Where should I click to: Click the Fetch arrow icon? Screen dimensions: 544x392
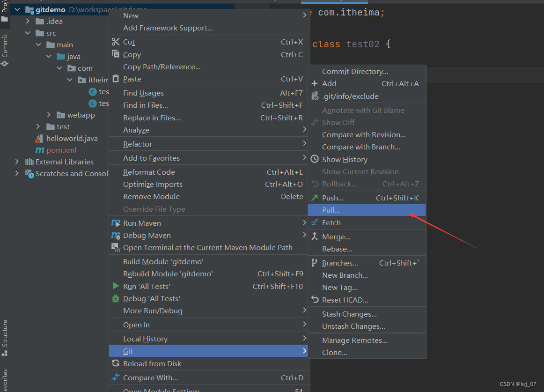[314, 222]
